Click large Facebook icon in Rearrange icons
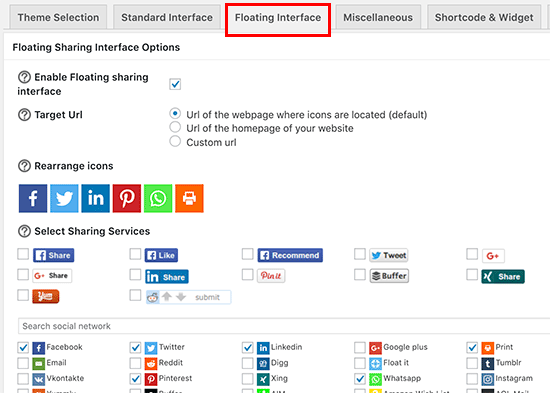The image size is (550, 393). point(33,198)
